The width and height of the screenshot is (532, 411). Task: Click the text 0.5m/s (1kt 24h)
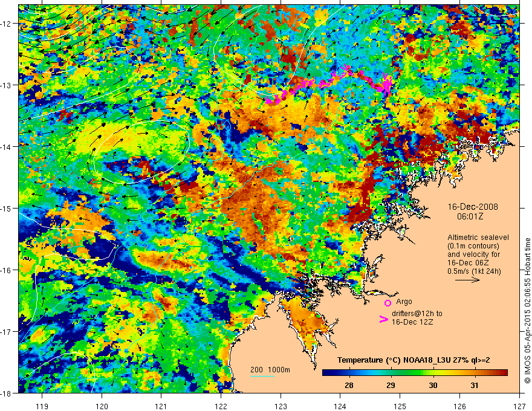click(474, 271)
